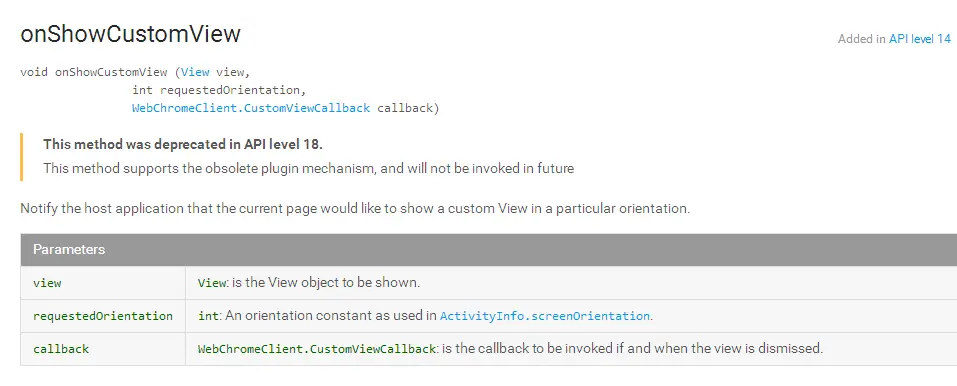Click the 'Notify the host application' description

coord(355,208)
